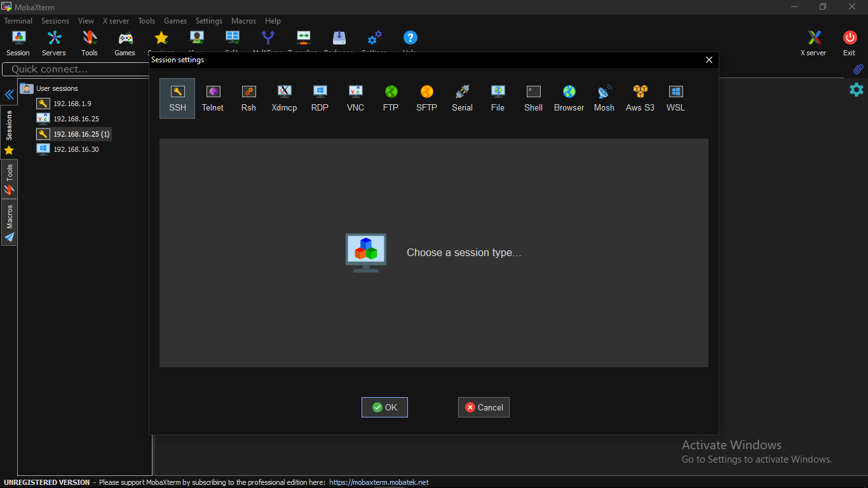Switch to the Macros vertical tab
The image size is (868, 488).
click(x=9, y=222)
